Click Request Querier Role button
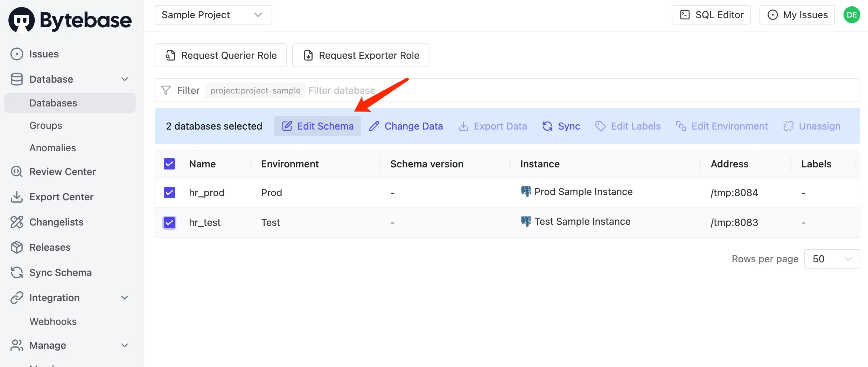The width and height of the screenshot is (868, 367). (x=220, y=55)
